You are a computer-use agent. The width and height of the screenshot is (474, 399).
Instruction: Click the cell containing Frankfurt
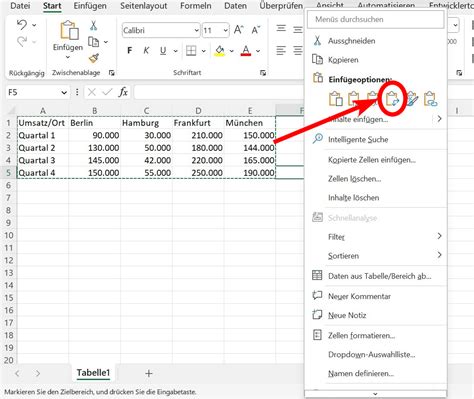198,123
